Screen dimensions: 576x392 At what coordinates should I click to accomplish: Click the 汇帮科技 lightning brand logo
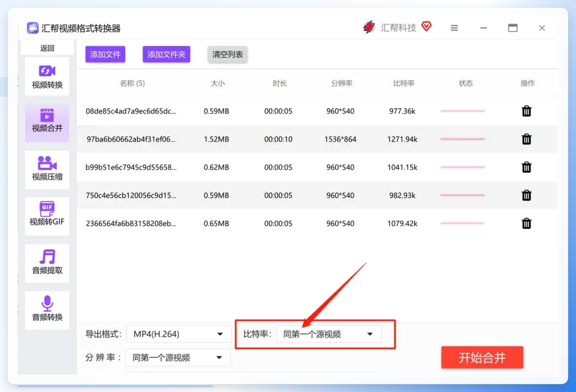(x=369, y=27)
